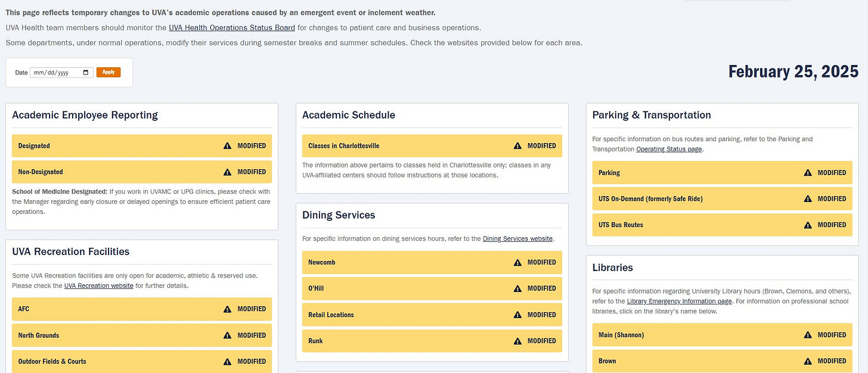The image size is (868, 373).
Task: Click warning icon in North Grounds row
Action: [227, 335]
